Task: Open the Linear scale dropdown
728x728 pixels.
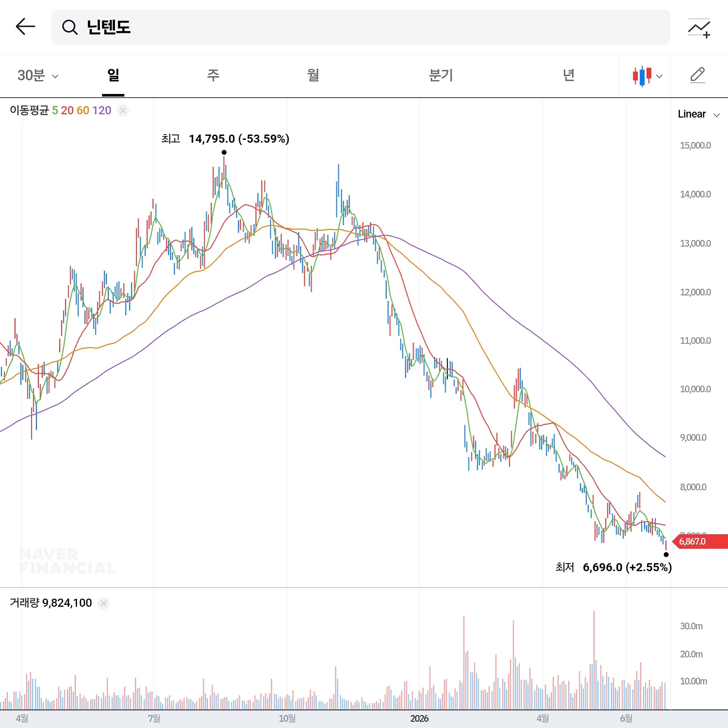Action: (699, 114)
